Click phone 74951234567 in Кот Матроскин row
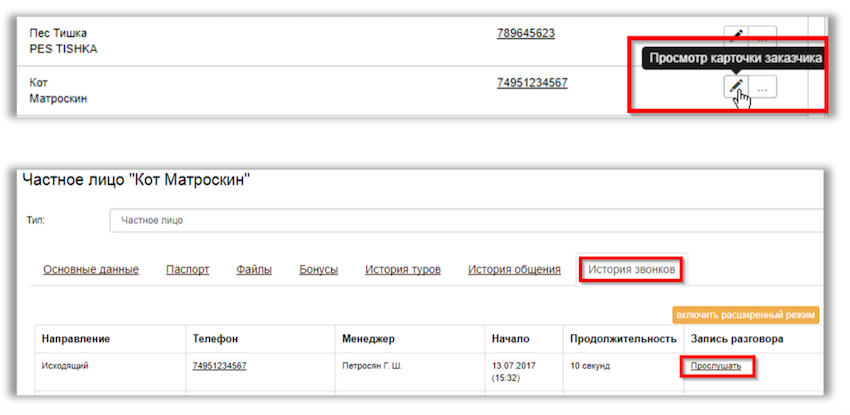850x415 pixels. [x=531, y=82]
